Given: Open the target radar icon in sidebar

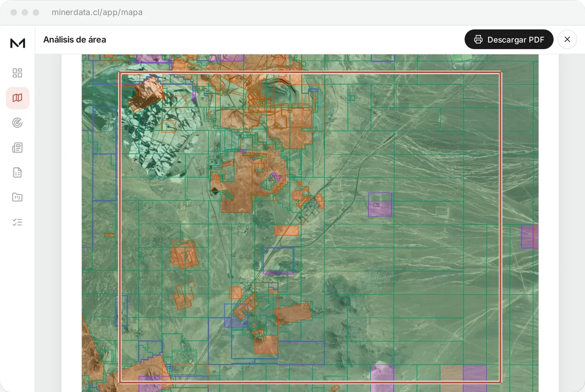Looking at the screenshot, I should point(18,122).
